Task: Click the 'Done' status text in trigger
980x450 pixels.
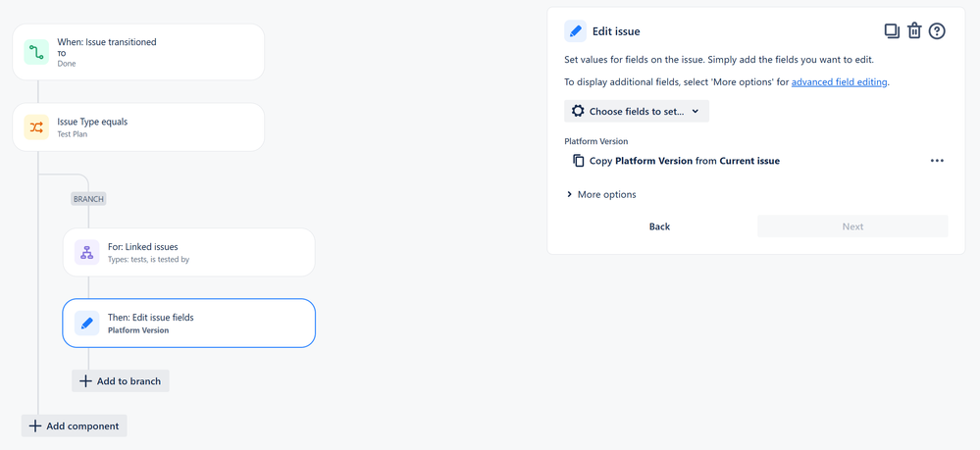Action: point(67,64)
